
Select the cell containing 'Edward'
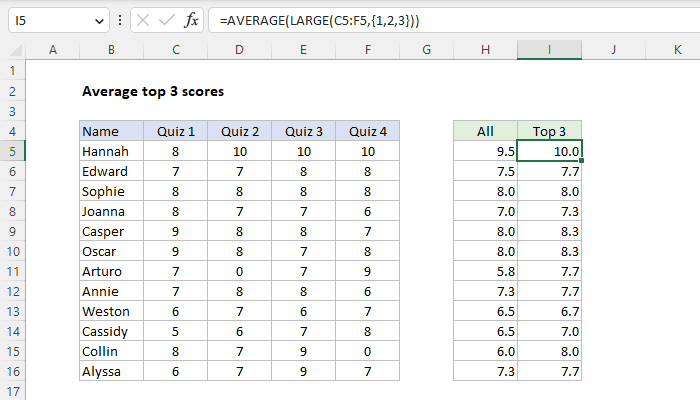112,171
